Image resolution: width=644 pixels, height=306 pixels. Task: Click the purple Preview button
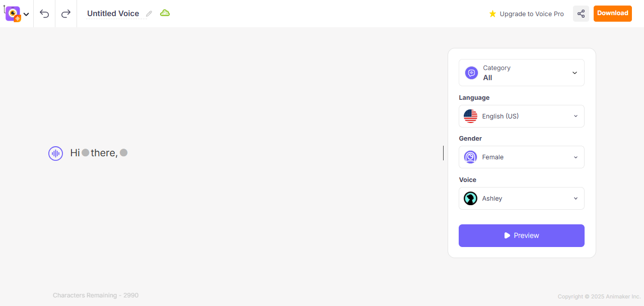(521, 235)
